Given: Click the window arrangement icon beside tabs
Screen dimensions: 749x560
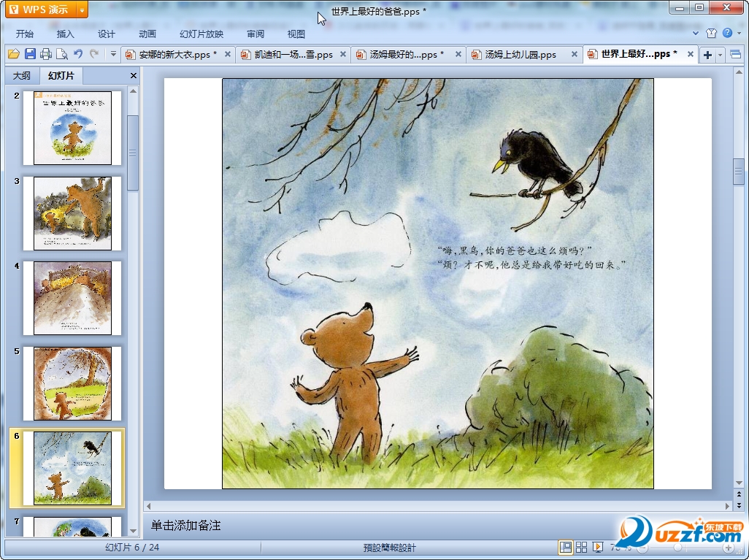Looking at the screenshot, I should pyautogui.click(x=736, y=55).
